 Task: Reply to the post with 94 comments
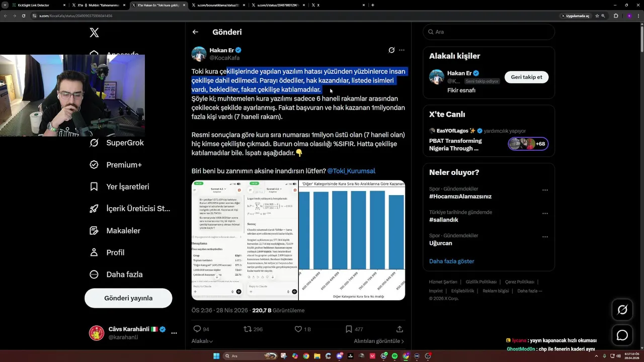click(201, 329)
